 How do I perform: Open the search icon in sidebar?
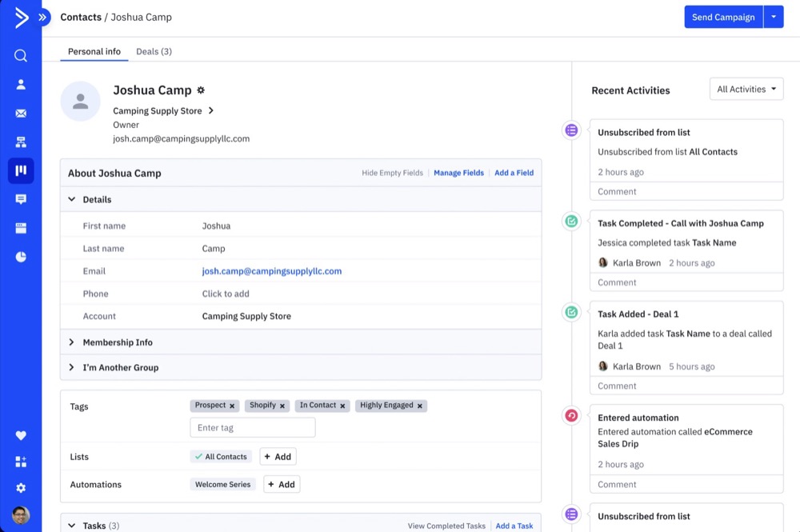click(x=21, y=55)
